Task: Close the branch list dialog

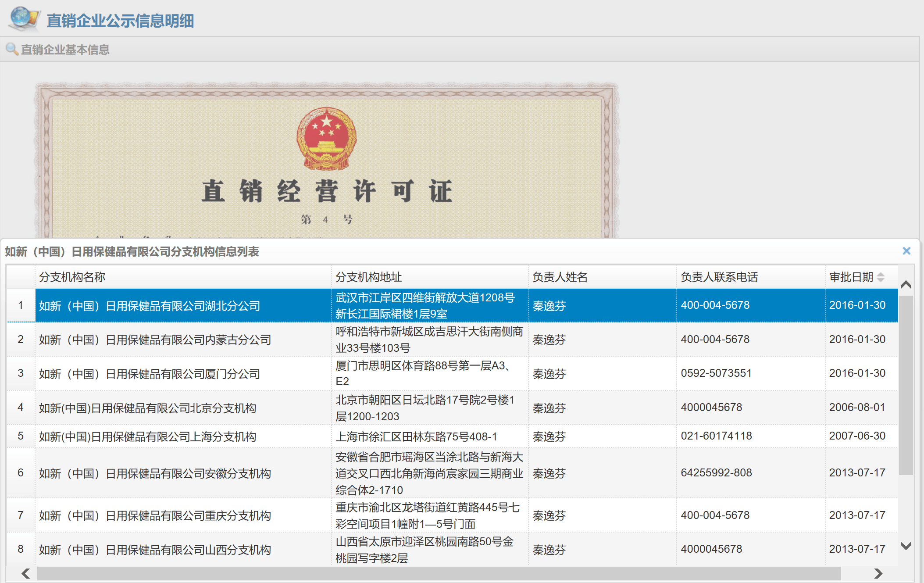Action: (906, 251)
